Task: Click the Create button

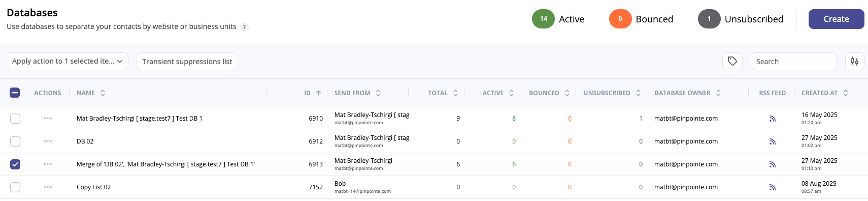Action: 836,19
